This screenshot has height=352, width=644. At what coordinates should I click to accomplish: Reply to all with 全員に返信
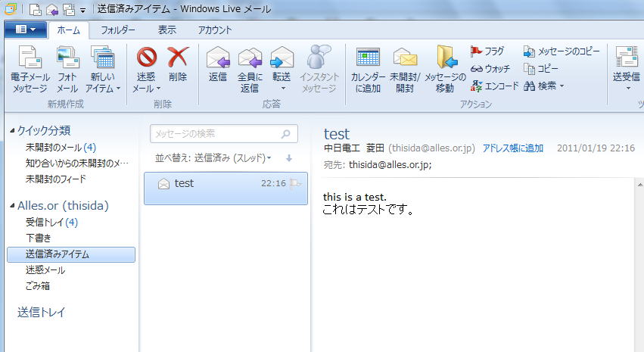(x=250, y=70)
